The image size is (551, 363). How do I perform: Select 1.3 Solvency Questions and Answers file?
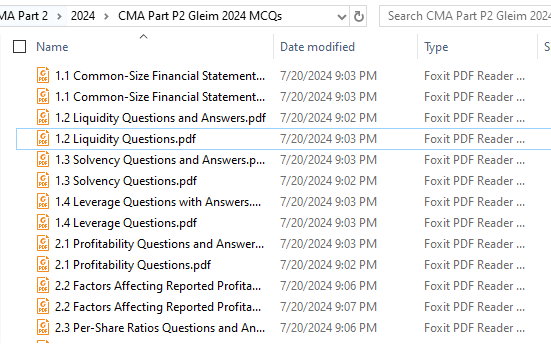tap(160, 160)
